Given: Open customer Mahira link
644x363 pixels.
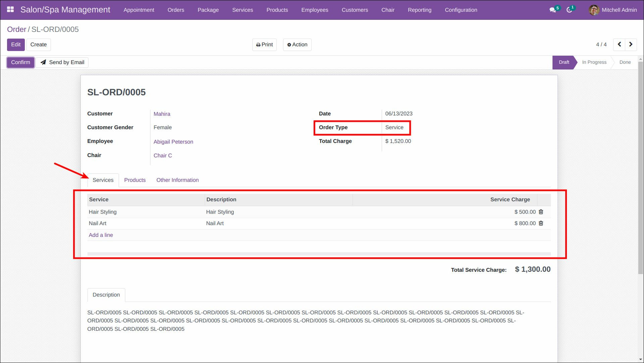Looking at the screenshot, I should (x=162, y=114).
